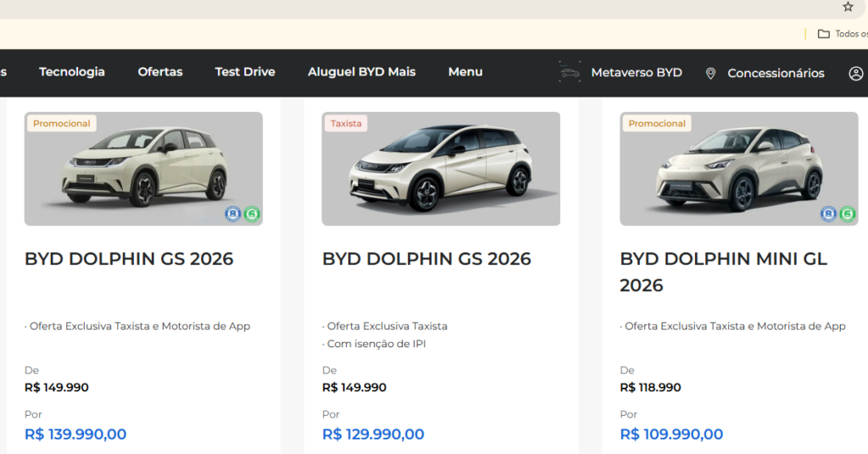Click green badge on Dolphin Mini GL image

pyautogui.click(x=848, y=214)
